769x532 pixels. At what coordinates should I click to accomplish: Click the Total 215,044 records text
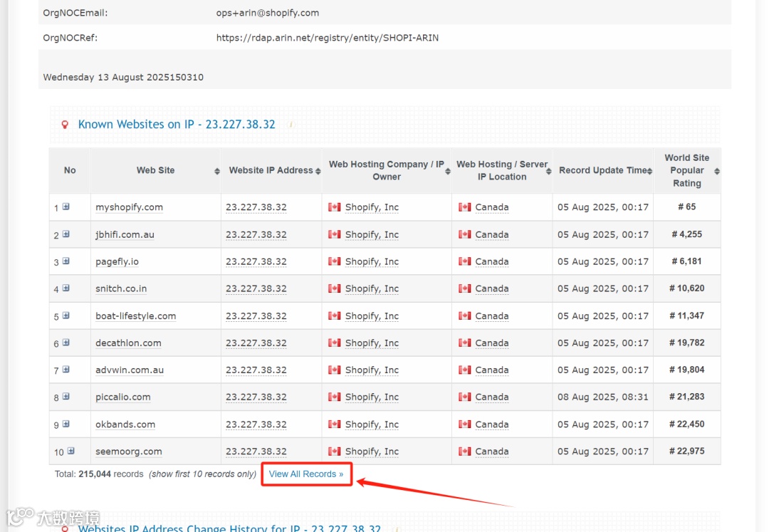click(99, 474)
